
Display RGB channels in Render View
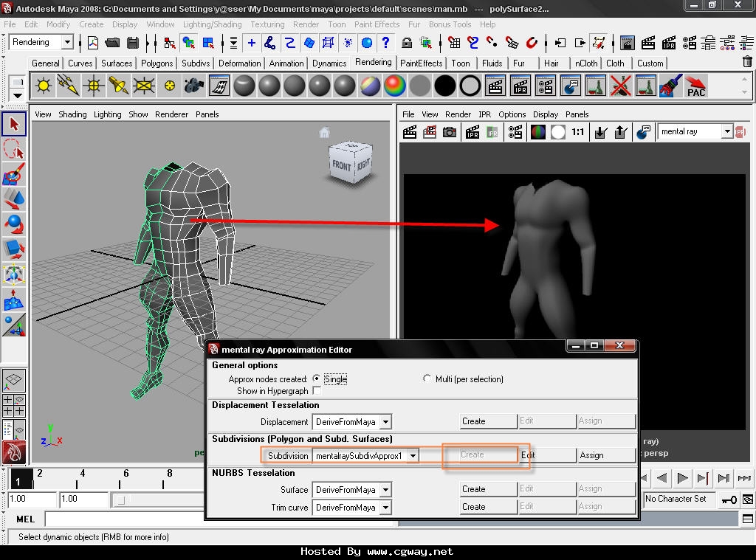point(537,132)
